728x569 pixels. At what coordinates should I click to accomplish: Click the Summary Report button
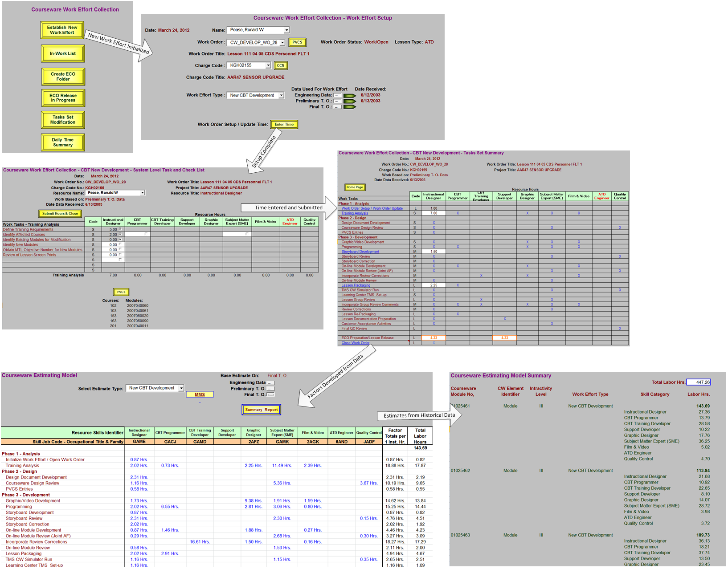point(262,410)
